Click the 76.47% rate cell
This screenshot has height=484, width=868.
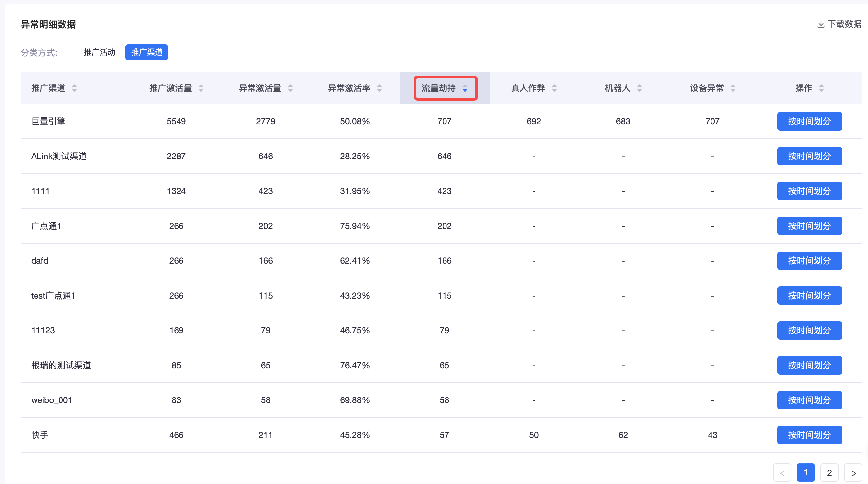355,365
